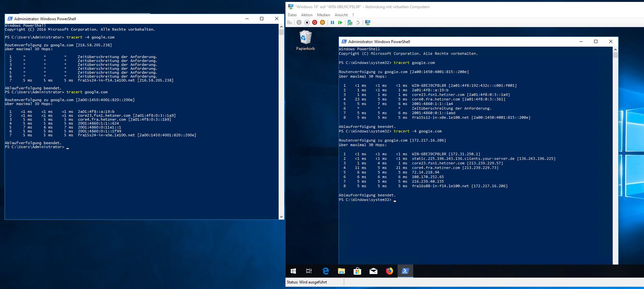Click the grey Start (power on) VM icon
Image resolution: width=644 pixels, height=289 pixels.
299,23
